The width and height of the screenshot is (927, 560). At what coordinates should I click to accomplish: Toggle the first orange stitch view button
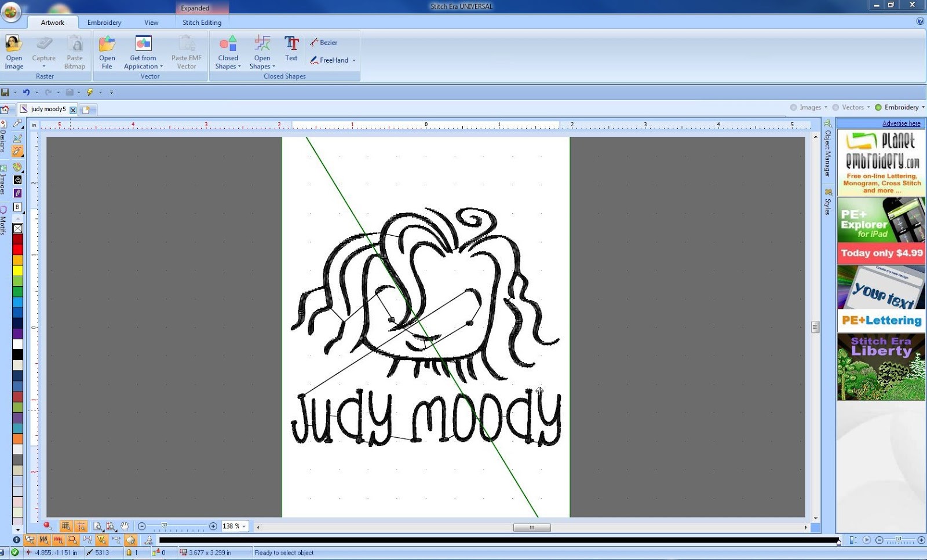[x=30, y=540]
